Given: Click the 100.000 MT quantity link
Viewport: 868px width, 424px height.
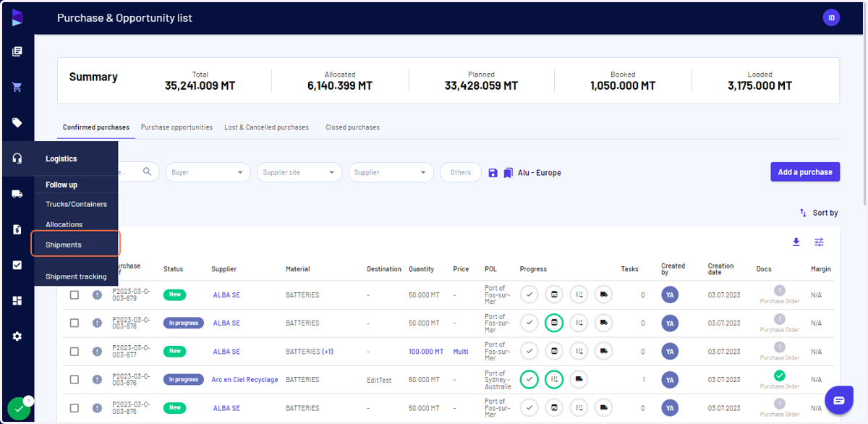Looking at the screenshot, I should pyautogui.click(x=426, y=352).
